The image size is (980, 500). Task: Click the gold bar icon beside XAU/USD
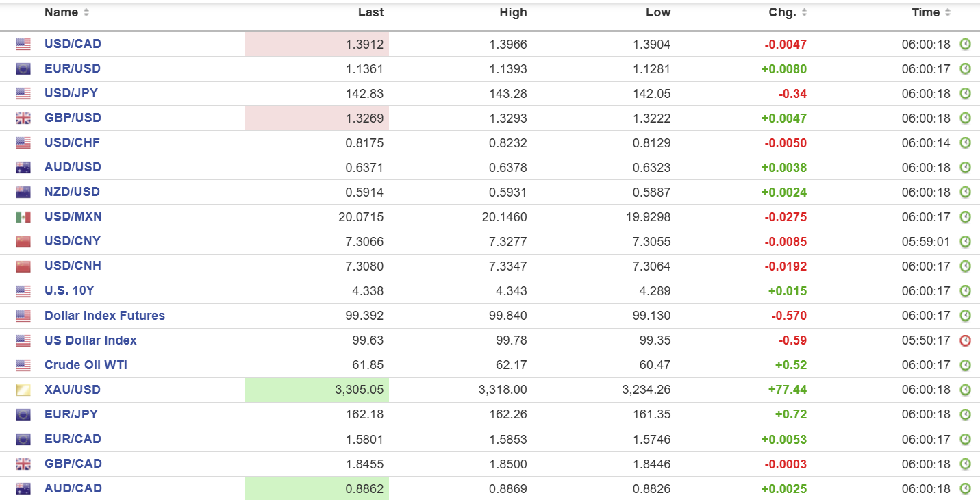[23, 390]
